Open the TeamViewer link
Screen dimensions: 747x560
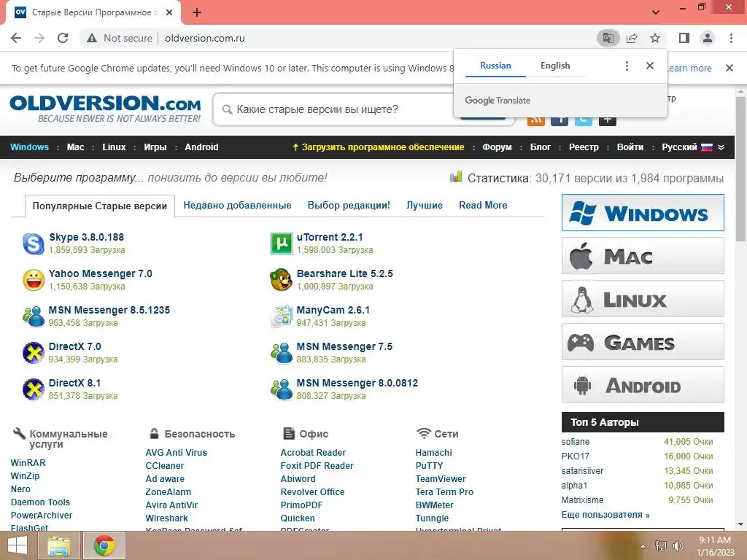coord(441,478)
